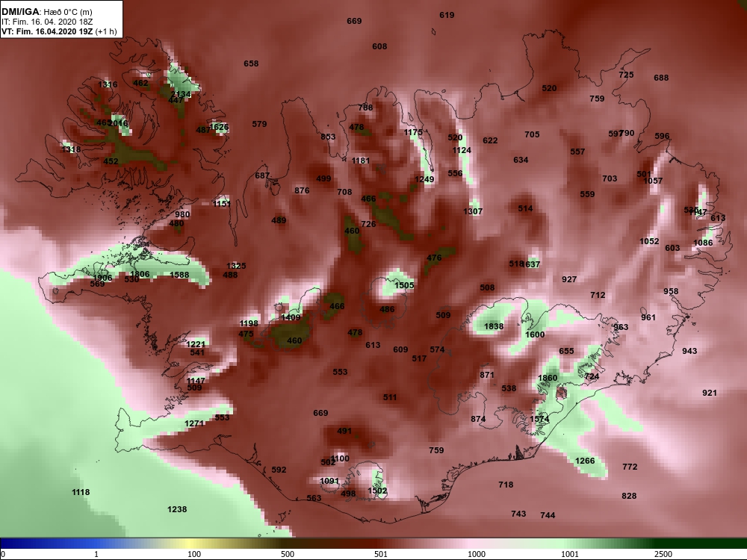This screenshot has height=560, width=747.
Task: Click the 2134 value on the map
Action: [x=181, y=94]
